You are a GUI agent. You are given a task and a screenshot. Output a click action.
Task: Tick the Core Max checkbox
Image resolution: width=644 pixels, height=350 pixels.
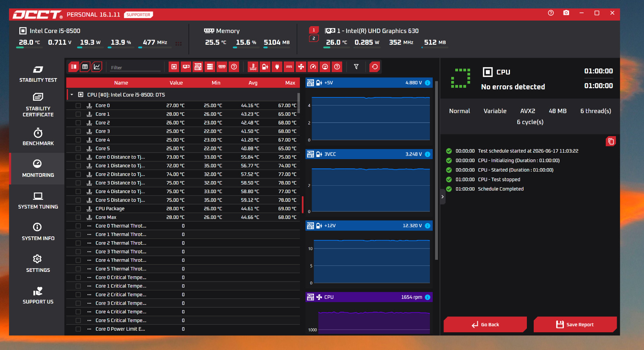pyautogui.click(x=78, y=217)
